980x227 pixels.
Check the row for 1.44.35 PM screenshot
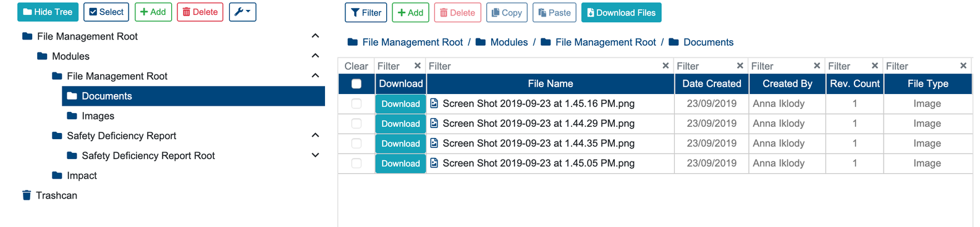[x=357, y=143]
